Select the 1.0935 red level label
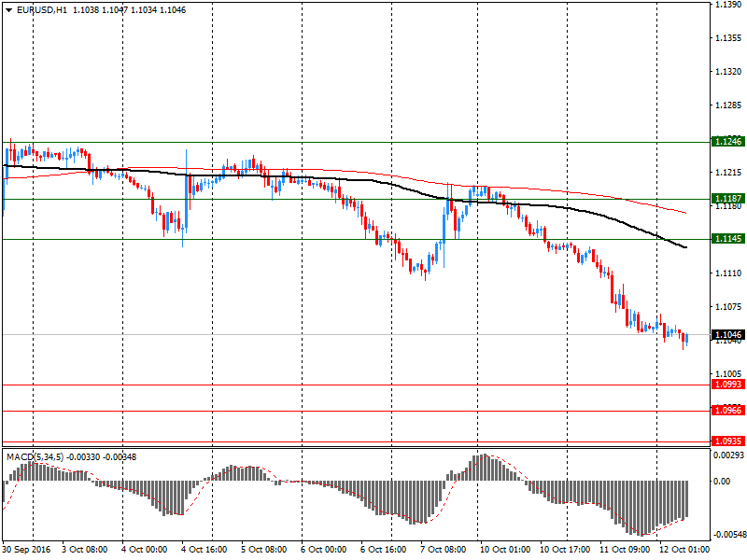Image resolution: width=747 pixels, height=560 pixels. [x=728, y=441]
